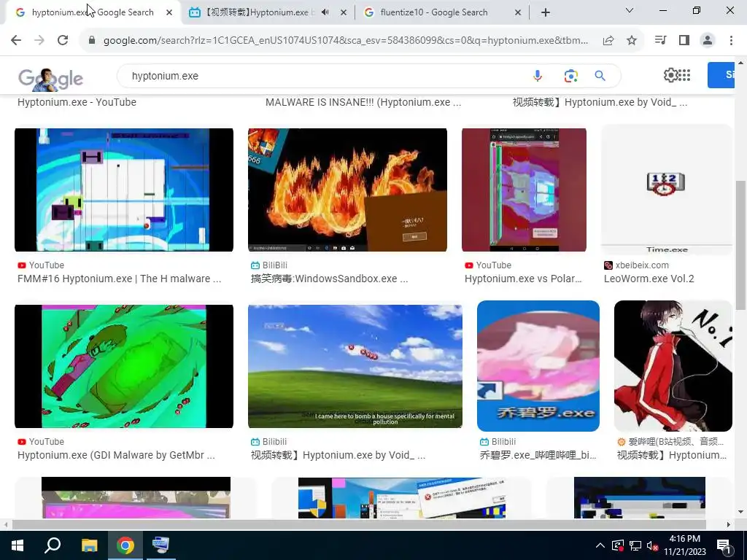Viewport: 747px width, 560px height.
Task: Click the horizontal scrollbar at bottom
Action: (359, 524)
